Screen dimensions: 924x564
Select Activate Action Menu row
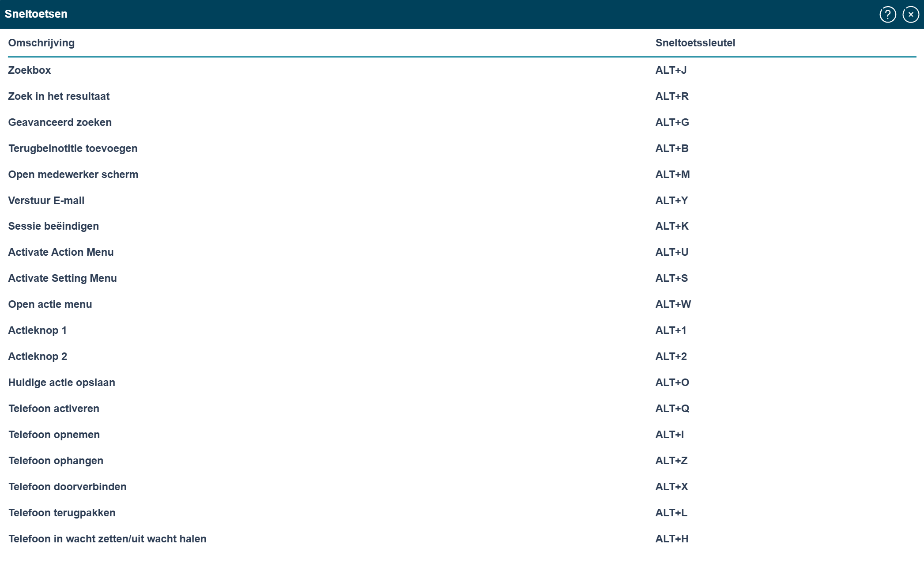click(462, 252)
